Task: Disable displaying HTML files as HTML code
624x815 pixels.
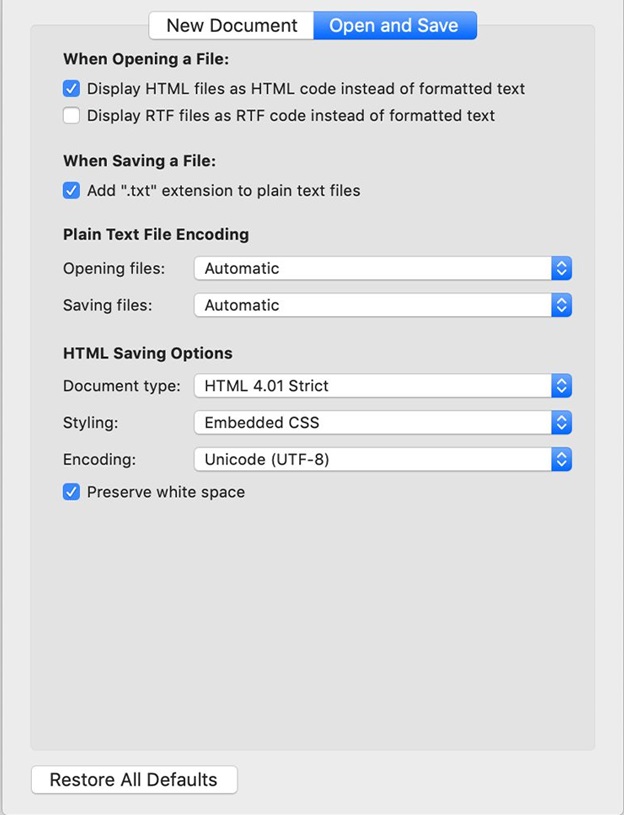Action: click(72, 89)
